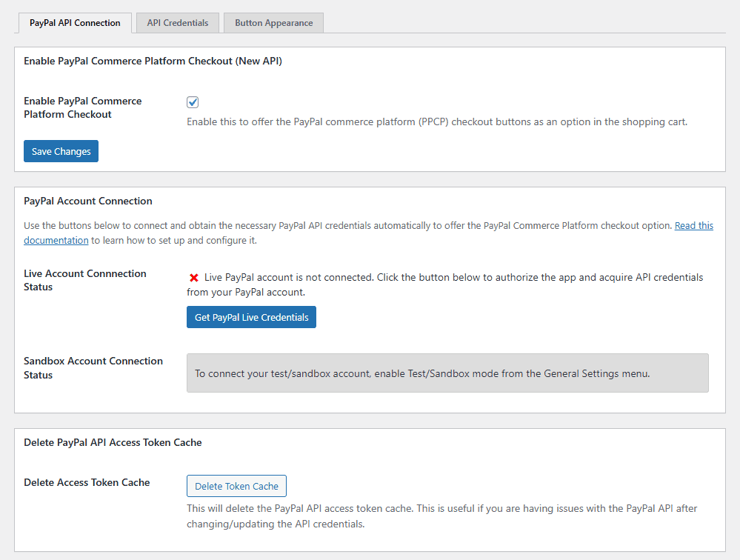This screenshot has height=560, width=740.
Task: Click the Save Changes button
Action: (61, 151)
